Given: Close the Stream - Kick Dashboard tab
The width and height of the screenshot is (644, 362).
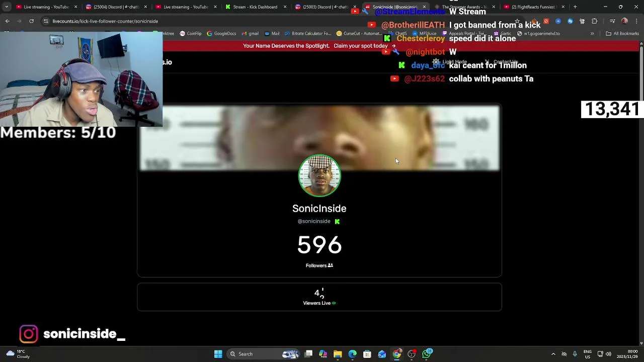Looking at the screenshot, I should 285,7.
